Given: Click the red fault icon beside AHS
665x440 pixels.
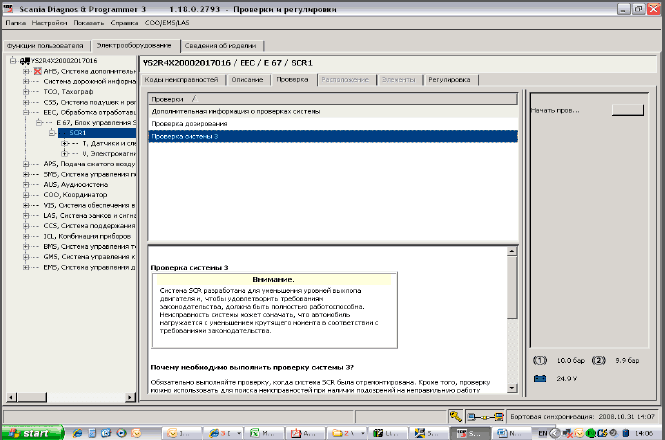Looking at the screenshot, I should [37, 72].
